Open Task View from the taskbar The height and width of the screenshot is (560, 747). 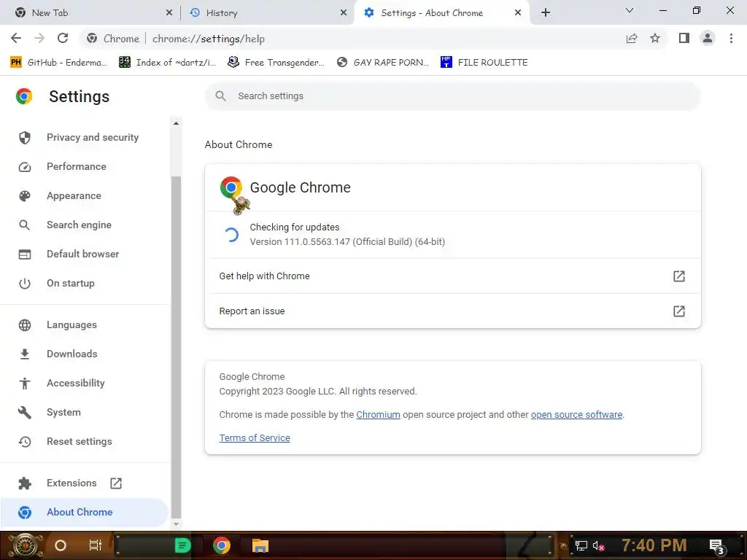[x=96, y=545]
